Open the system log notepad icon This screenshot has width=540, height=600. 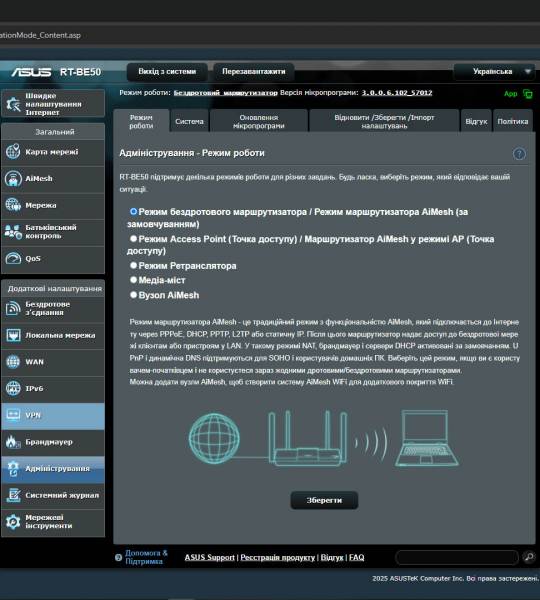[13, 495]
